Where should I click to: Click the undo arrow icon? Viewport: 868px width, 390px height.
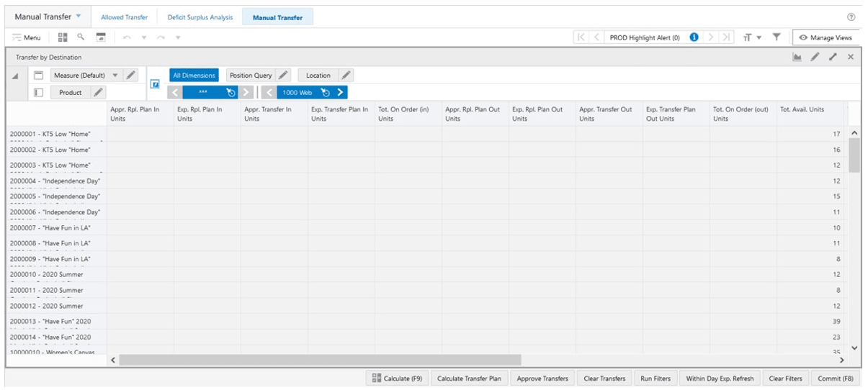[x=127, y=37]
